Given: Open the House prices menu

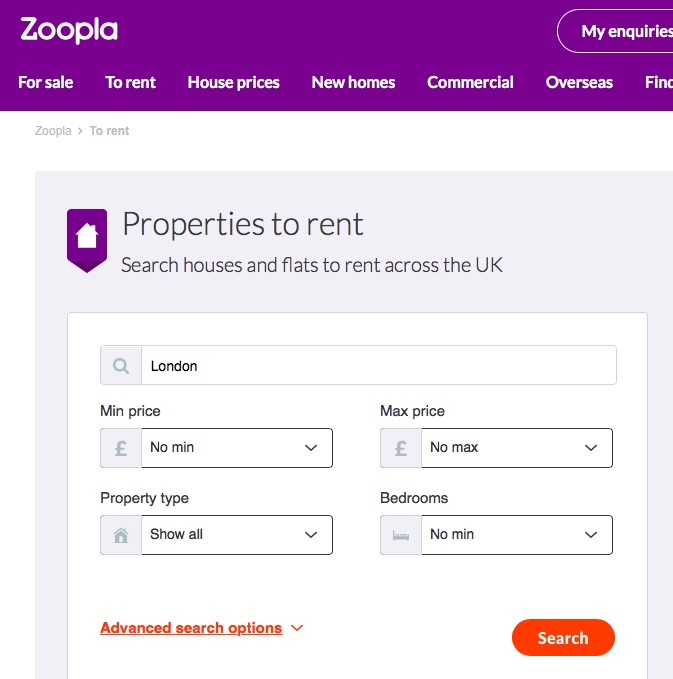Looking at the screenshot, I should (x=233, y=82).
